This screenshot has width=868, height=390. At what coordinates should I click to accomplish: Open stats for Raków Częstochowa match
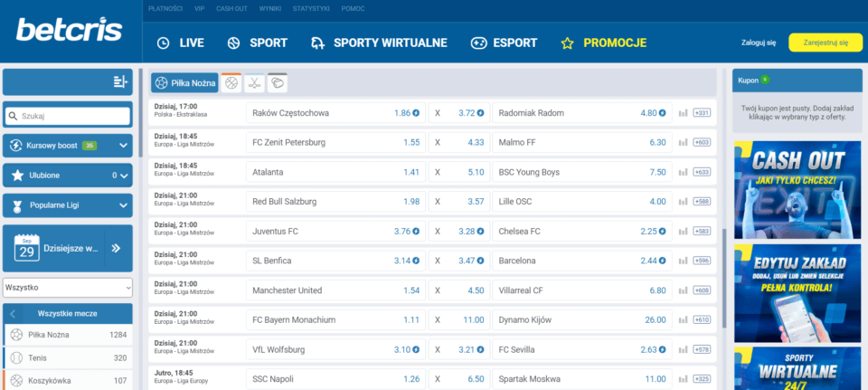pos(684,113)
